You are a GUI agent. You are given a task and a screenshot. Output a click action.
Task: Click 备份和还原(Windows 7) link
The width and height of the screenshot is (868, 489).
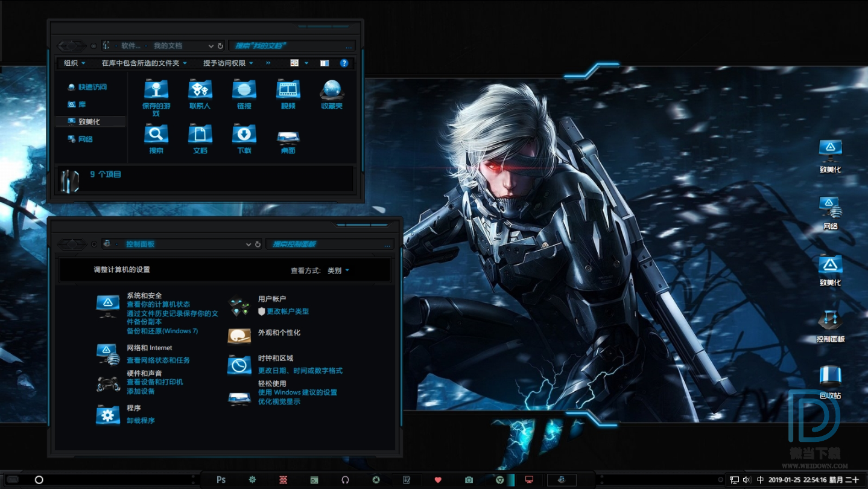point(162,331)
